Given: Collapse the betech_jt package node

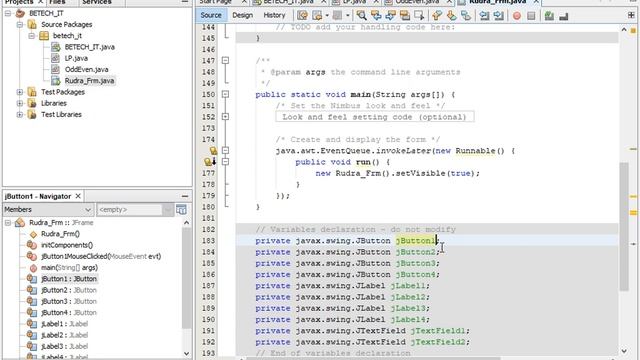Looking at the screenshot, I should point(31,36).
